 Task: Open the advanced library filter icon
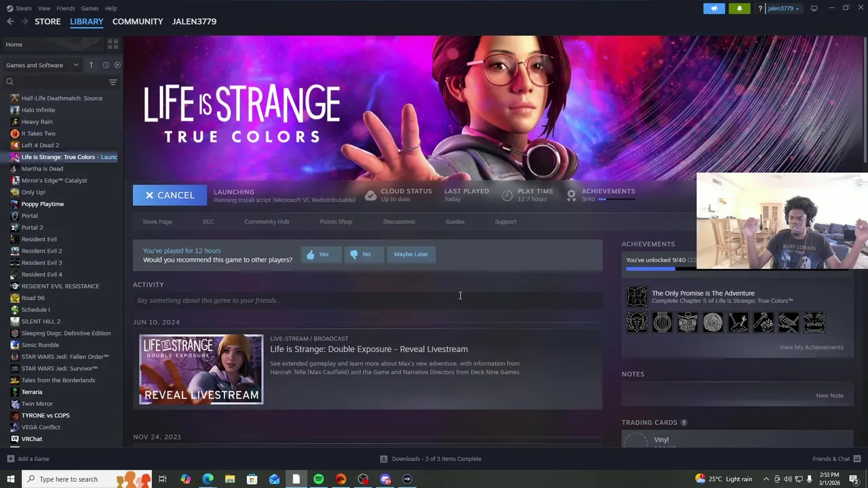pyautogui.click(x=113, y=82)
